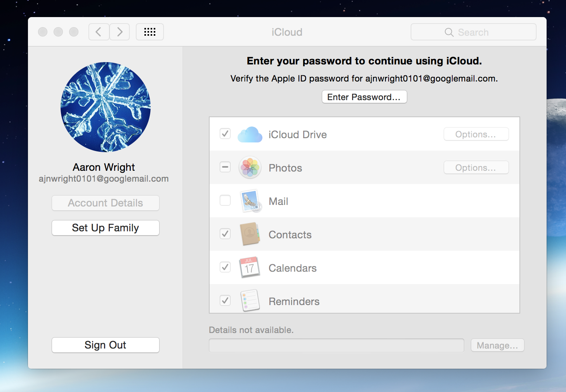The width and height of the screenshot is (566, 392).
Task: Uncheck the iCloud Drive checkbox
Action: pos(225,134)
